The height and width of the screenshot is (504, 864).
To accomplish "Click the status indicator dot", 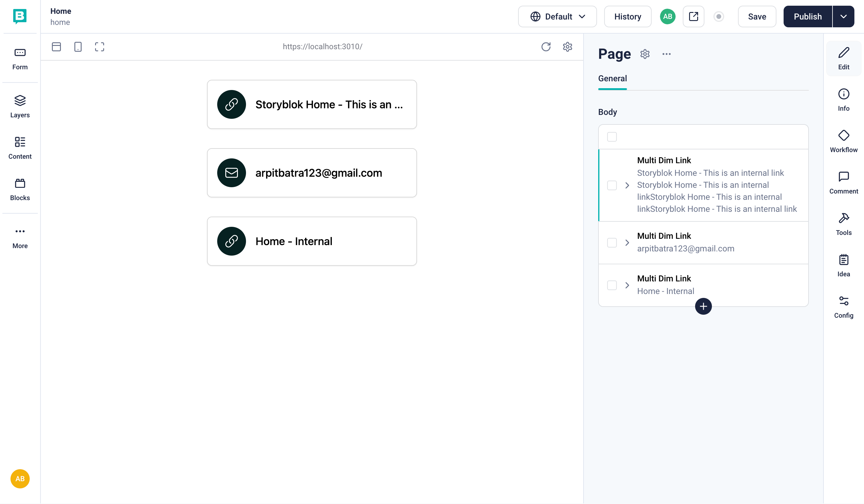I will coord(718,16).
